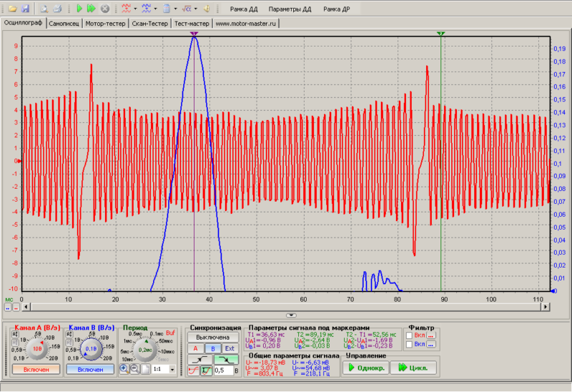Viewport: 572px width, 392px height.
Task: Turn off channel A via red Включен button
Action: point(36,369)
